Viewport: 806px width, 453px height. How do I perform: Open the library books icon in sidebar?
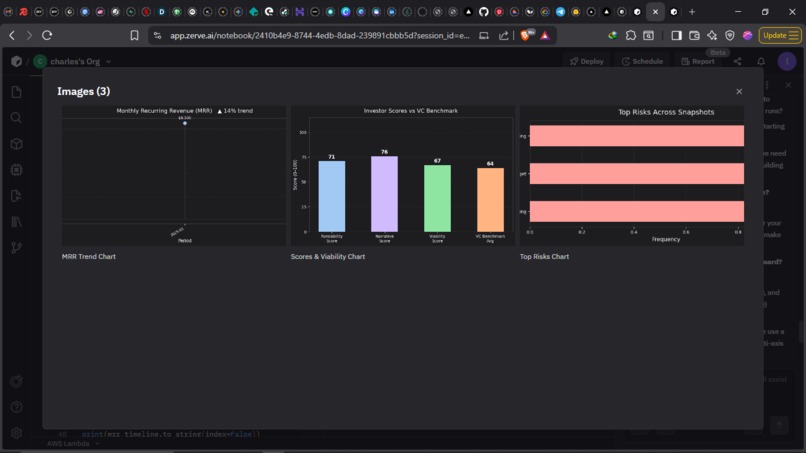tap(16, 222)
